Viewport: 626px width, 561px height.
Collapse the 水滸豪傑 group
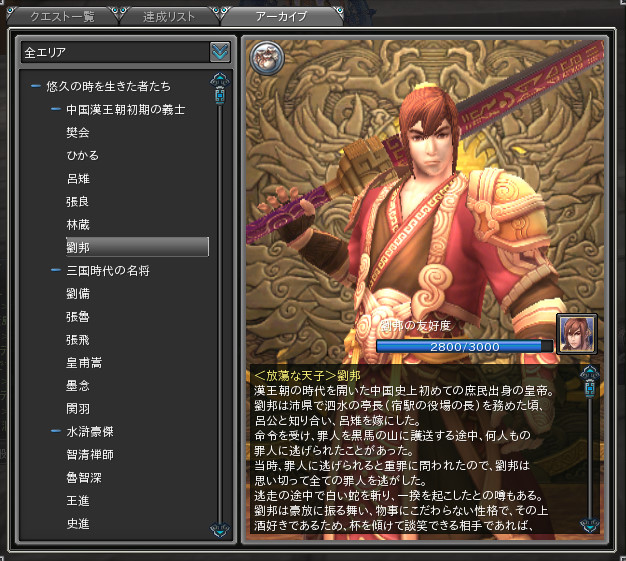(56, 431)
